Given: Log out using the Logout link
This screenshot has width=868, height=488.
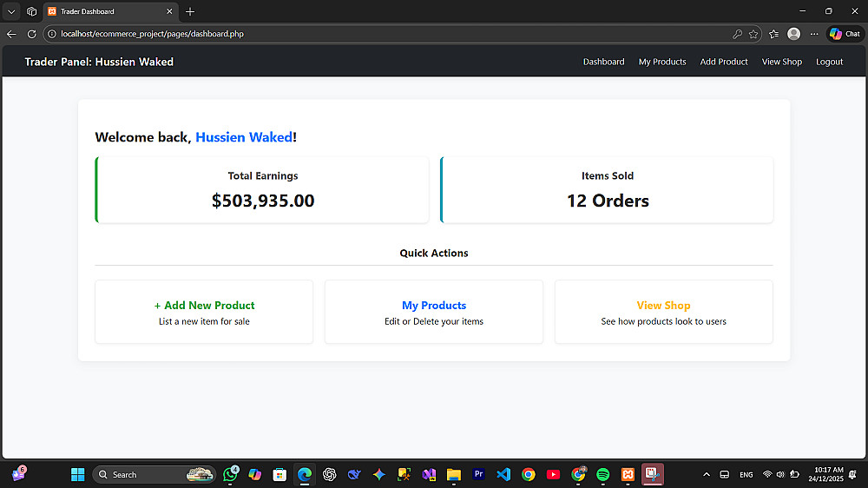Looking at the screenshot, I should point(829,62).
